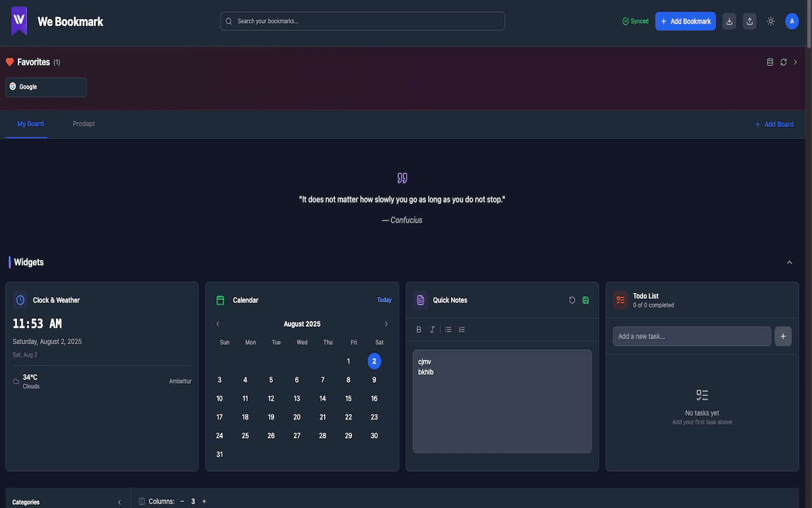Click the We Bookmark logo icon
812x508 pixels.
coord(20,21)
